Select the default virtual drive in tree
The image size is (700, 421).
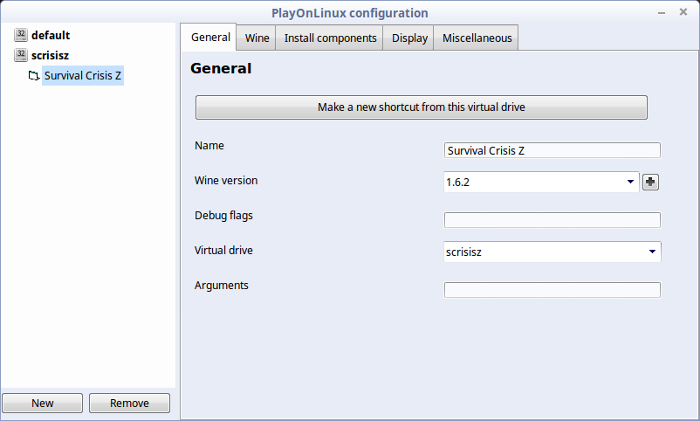50,35
